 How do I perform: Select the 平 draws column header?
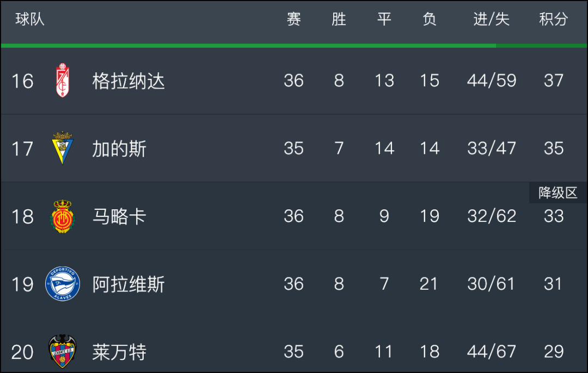(x=384, y=19)
